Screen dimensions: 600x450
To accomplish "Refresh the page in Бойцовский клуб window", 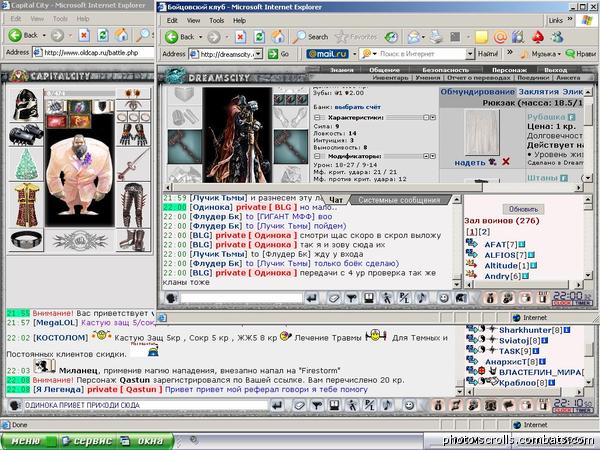I will (x=259, y=37).
